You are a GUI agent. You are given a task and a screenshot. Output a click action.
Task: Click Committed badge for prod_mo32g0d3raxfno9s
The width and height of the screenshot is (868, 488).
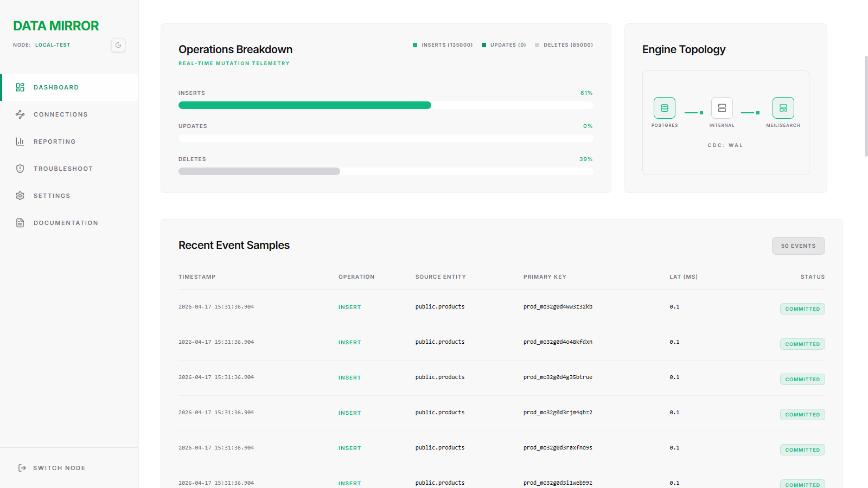coord(802,450)
